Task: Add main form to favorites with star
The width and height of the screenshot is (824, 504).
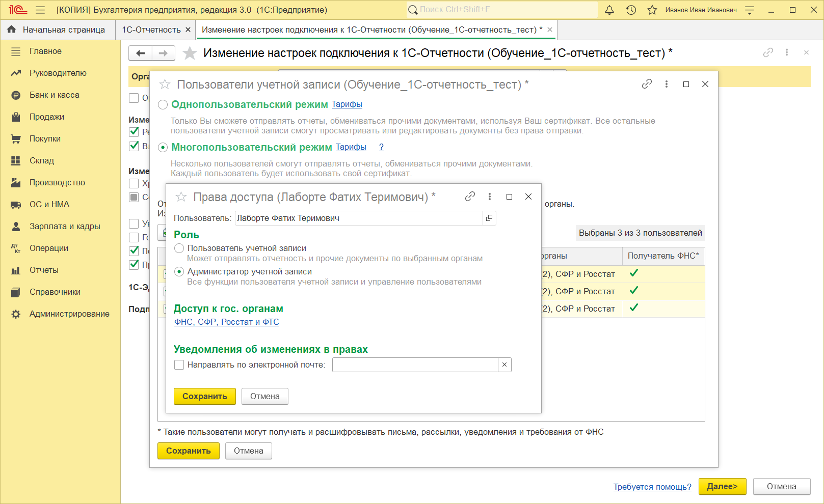Action: click(190, 53)
